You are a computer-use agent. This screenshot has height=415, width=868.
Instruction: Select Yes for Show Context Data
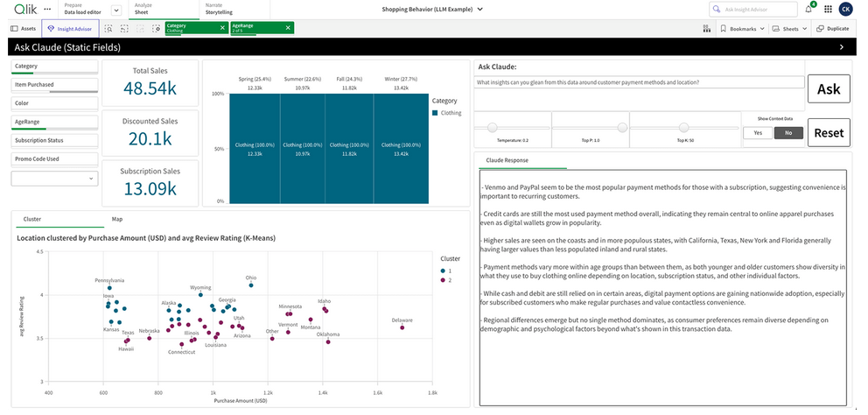coord(757,133)
